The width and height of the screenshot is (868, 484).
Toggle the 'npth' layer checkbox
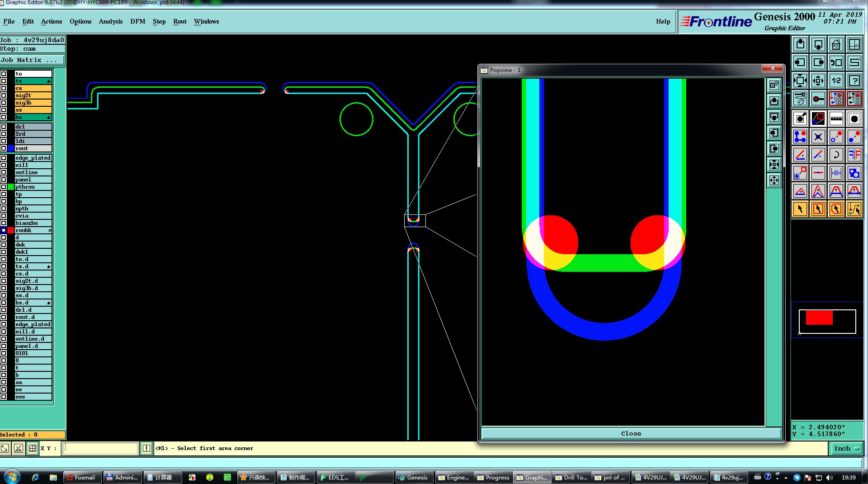click(4, 209)
